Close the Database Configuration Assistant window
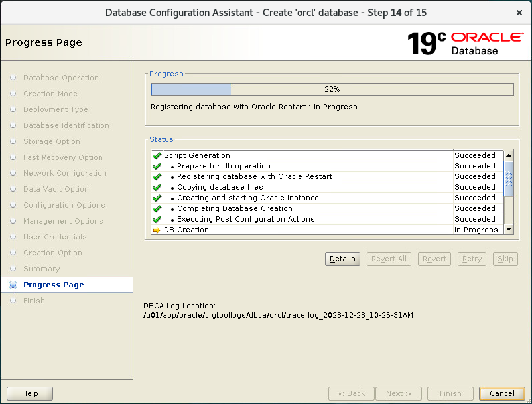The width and height of the screenshot is (532, 404). (x=519, y=13)
